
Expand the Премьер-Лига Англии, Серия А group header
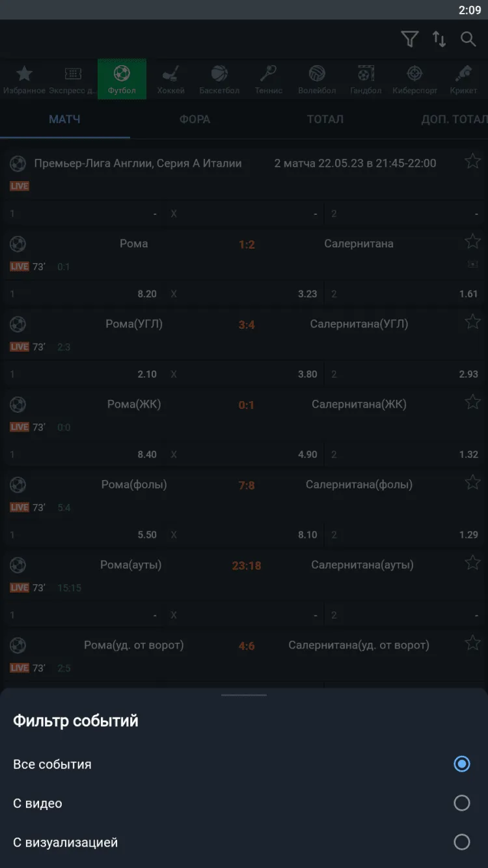(138, 163)
